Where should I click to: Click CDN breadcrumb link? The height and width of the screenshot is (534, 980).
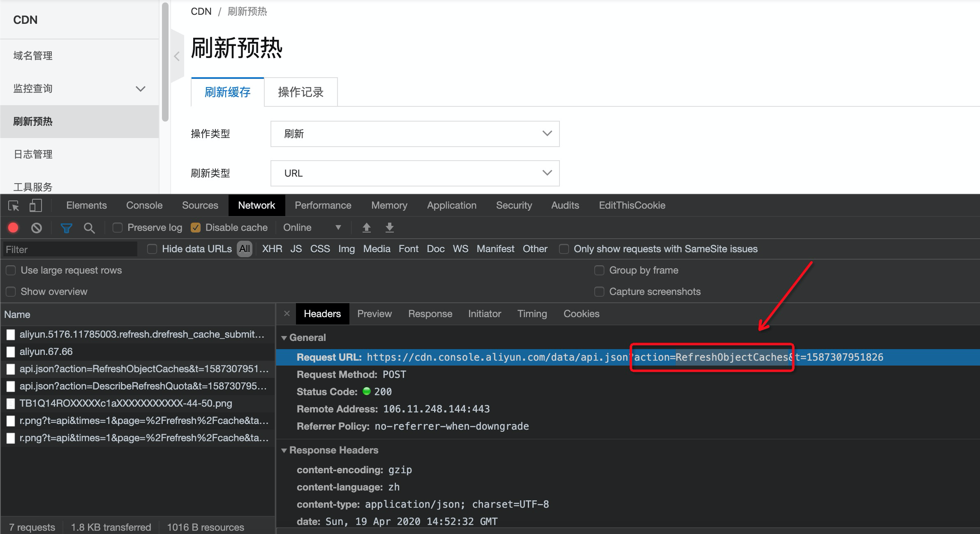[x=201, y=12]
